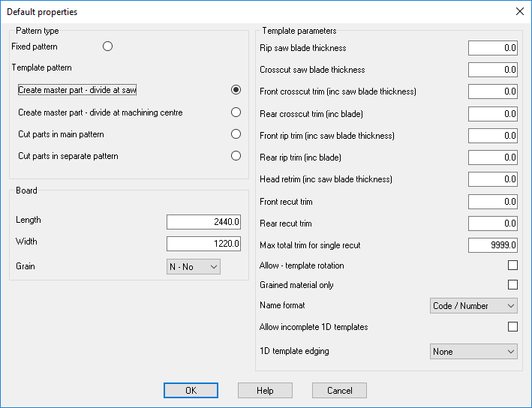Select Cut parts in main pattern option
The height and width of the screenshot is (408, 532).
click(236, 134)
